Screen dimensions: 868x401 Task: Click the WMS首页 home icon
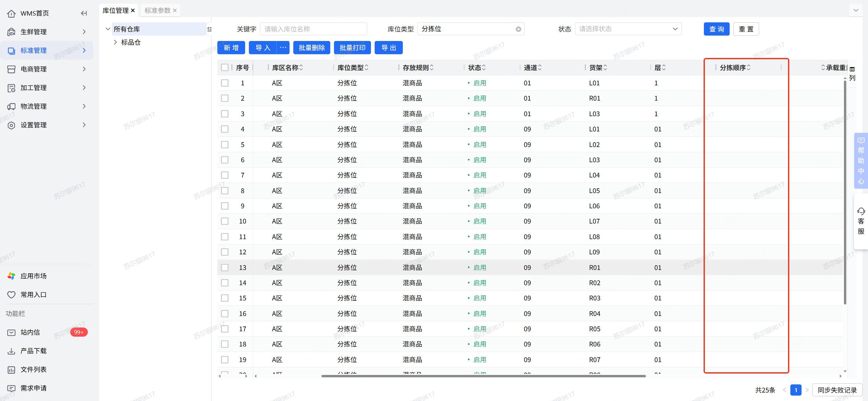[x=11, y=13]
